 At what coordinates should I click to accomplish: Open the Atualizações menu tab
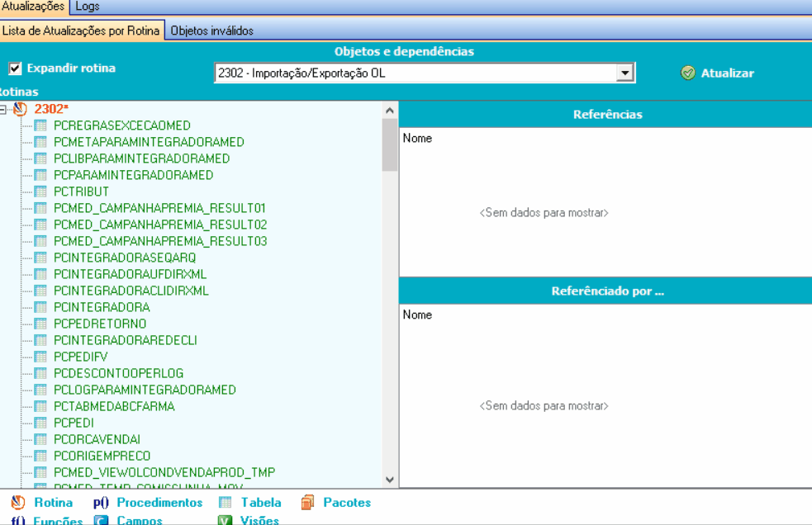click(x=32, y=7)
